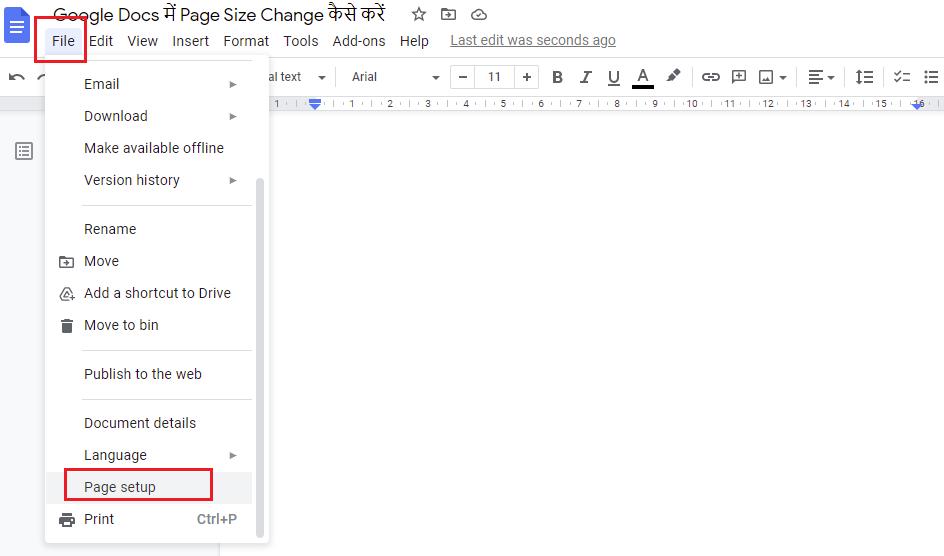This screenshot has height=556, width=944.
Task: Click the document title text
Action: coord(219,14)
